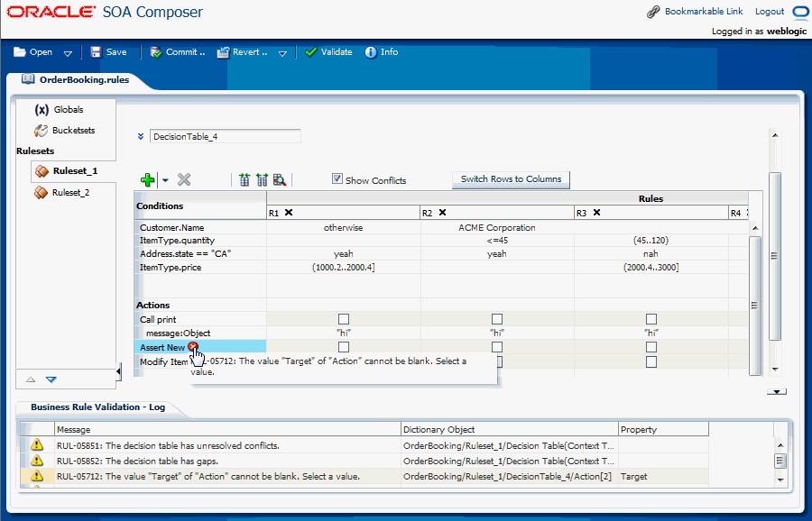Click the gray up triangle under Rulesets list
The width and height of the screenshot is (812, 521).
tap(31, 379)
